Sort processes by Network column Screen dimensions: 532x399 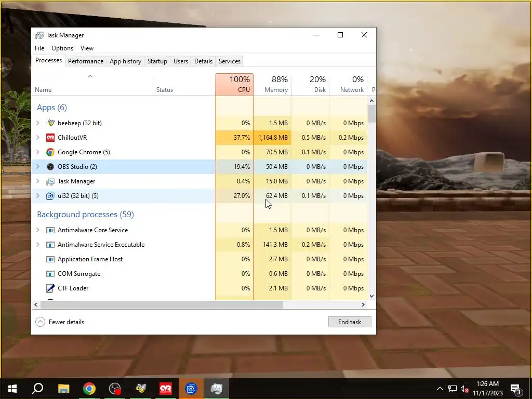pyautogui.click(x=348, y=85)
